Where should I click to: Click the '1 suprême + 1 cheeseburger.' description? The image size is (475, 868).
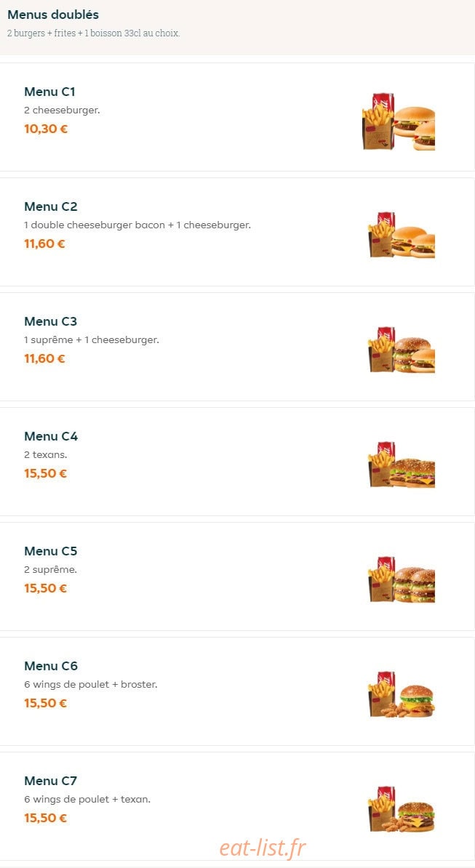click(92, 340)
